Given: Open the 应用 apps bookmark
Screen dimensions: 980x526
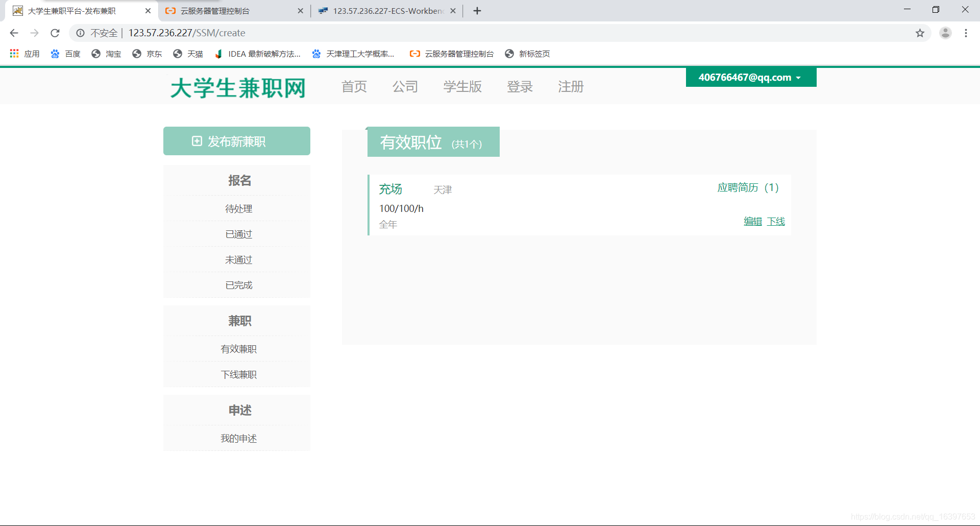Looking at the screenshot, I should [24, 54].
